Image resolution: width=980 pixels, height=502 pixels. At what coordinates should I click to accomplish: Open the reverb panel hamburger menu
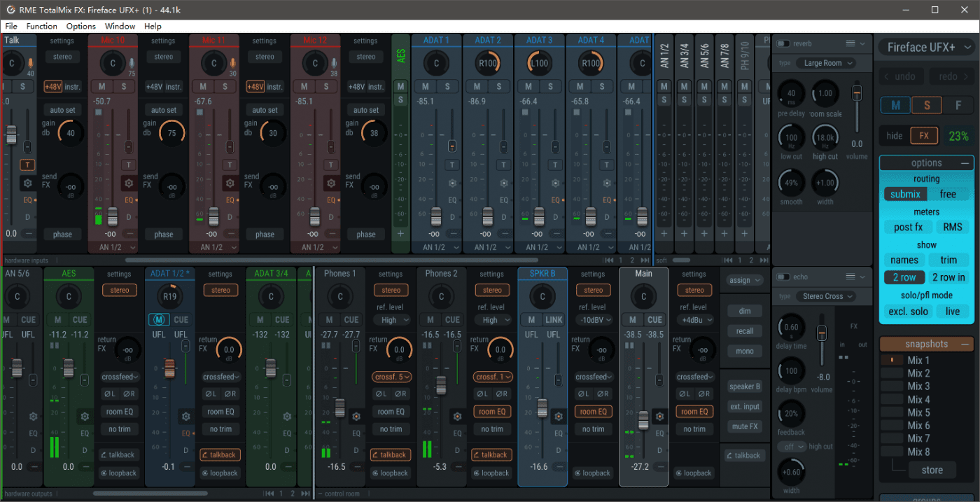(x=850, y=43)
